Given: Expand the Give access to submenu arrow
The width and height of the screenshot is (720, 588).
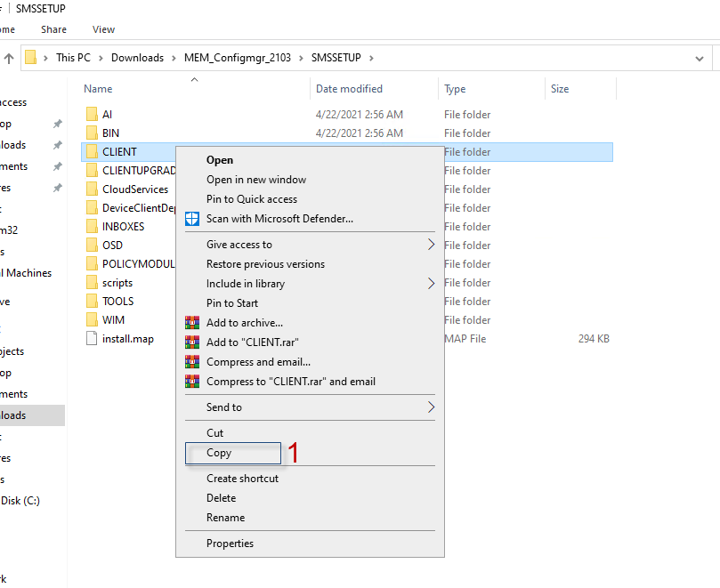Looking at the screenshot, I should [431, 245].
